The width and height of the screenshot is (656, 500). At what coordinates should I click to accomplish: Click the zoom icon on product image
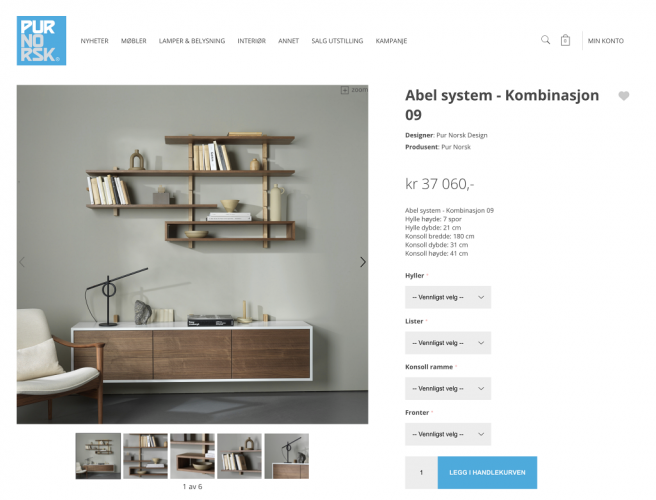tap(354, 90)
